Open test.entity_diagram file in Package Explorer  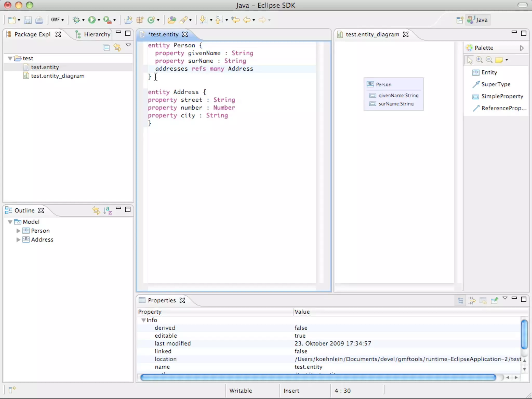(x=57, y=76)
